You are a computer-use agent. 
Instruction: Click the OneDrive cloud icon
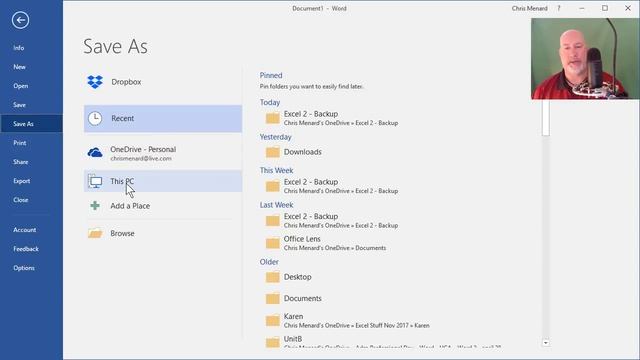(x=95, y=153)
